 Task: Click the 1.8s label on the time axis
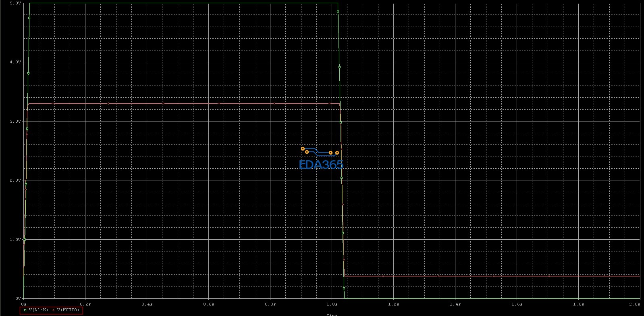click(x=578, y=304)
